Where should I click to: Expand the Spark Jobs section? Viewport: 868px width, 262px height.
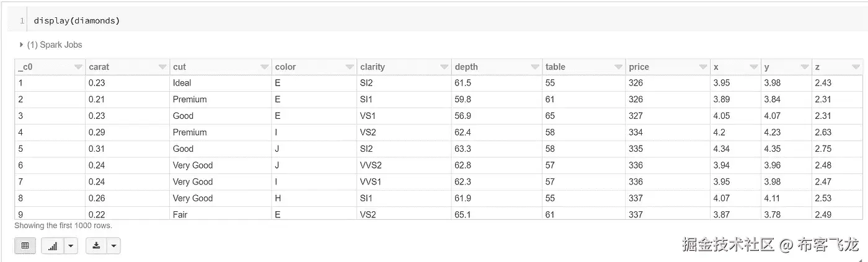pyautogui.click(x=22, y=45)
